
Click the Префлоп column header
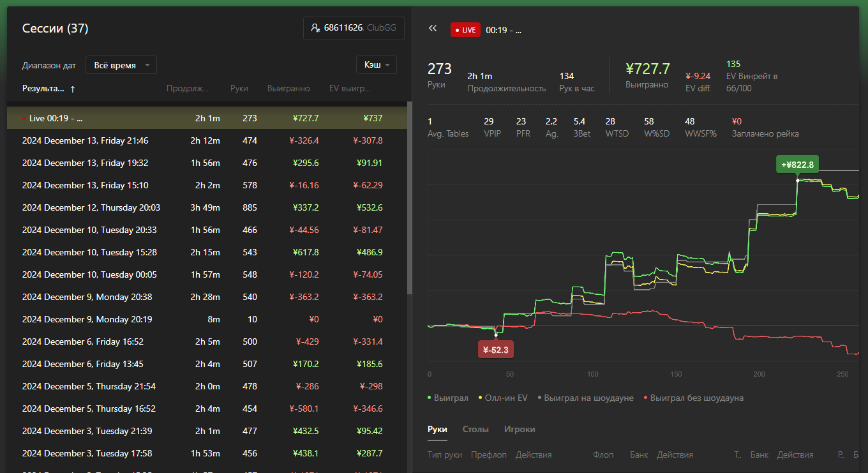click(x=489, y=455)
